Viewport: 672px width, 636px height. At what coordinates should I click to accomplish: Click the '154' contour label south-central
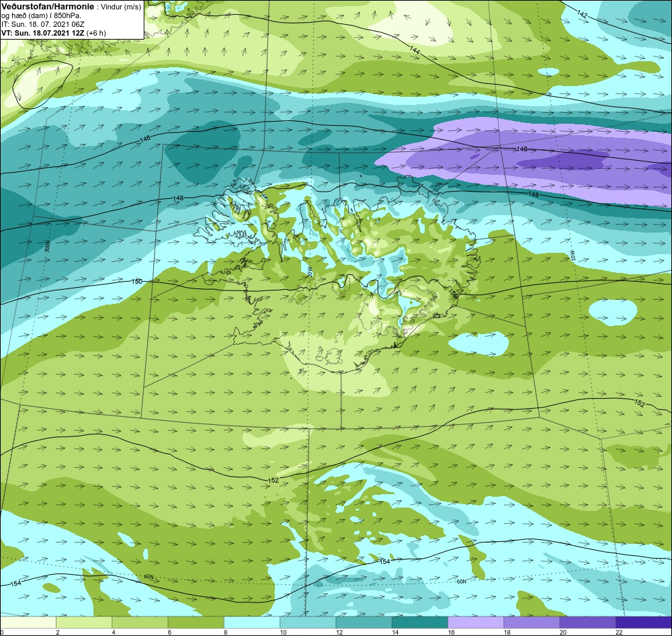[384, 561]
